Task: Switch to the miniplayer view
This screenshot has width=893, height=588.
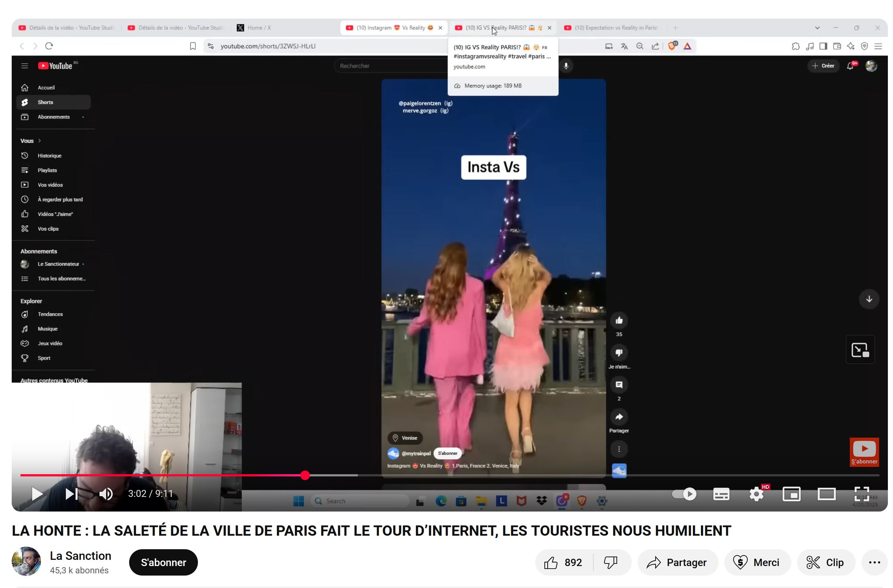Action: (791, 494)
